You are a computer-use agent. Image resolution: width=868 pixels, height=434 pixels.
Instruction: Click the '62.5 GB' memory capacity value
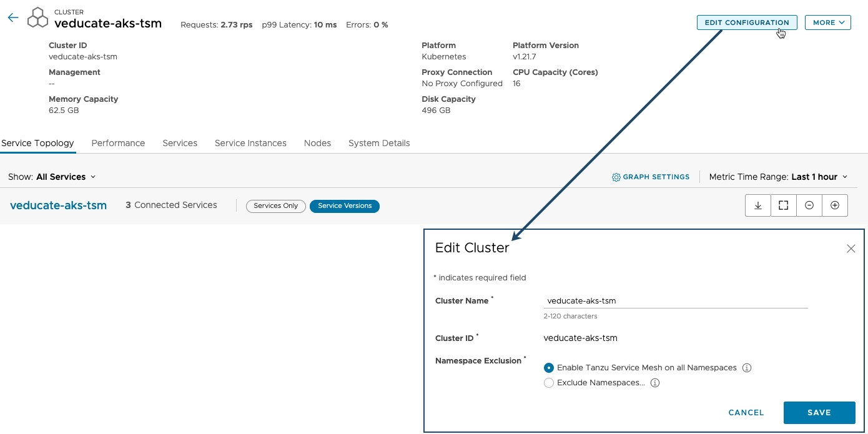click(64, 111)
